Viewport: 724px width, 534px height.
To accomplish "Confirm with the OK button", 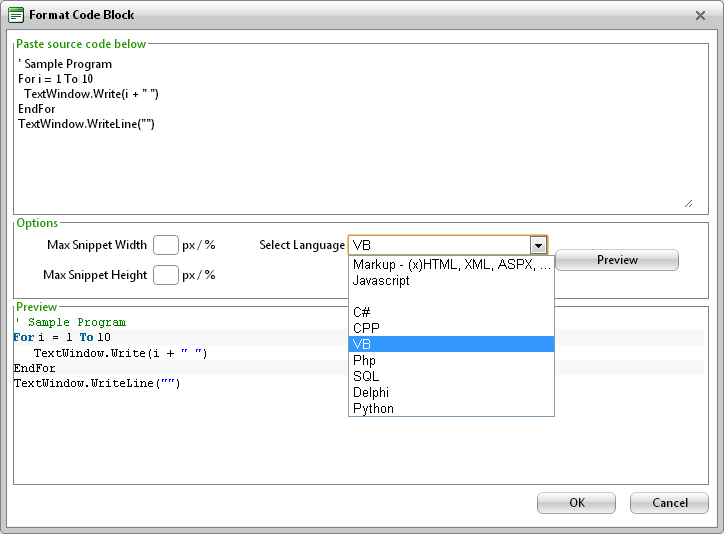I will click(x=576, y=503).
